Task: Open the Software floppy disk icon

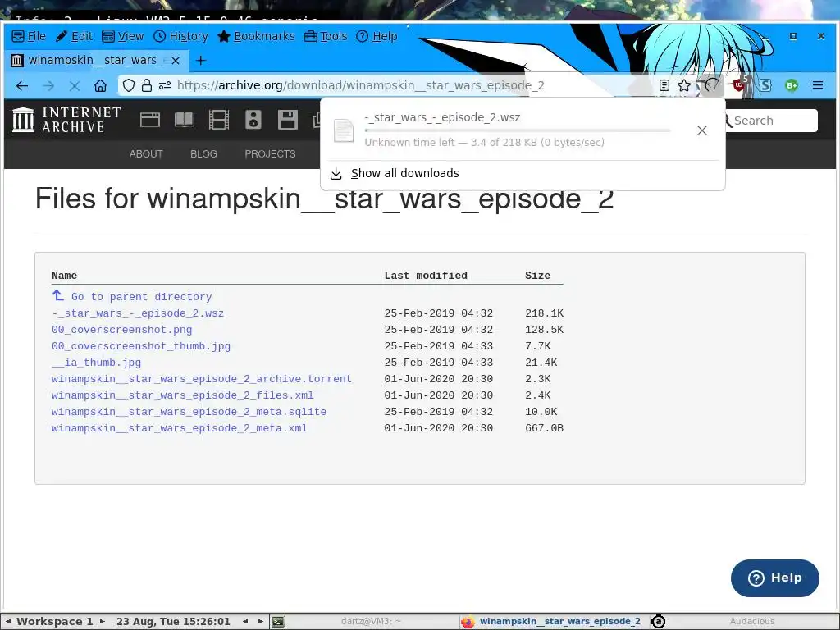Action: pos(288,120)
